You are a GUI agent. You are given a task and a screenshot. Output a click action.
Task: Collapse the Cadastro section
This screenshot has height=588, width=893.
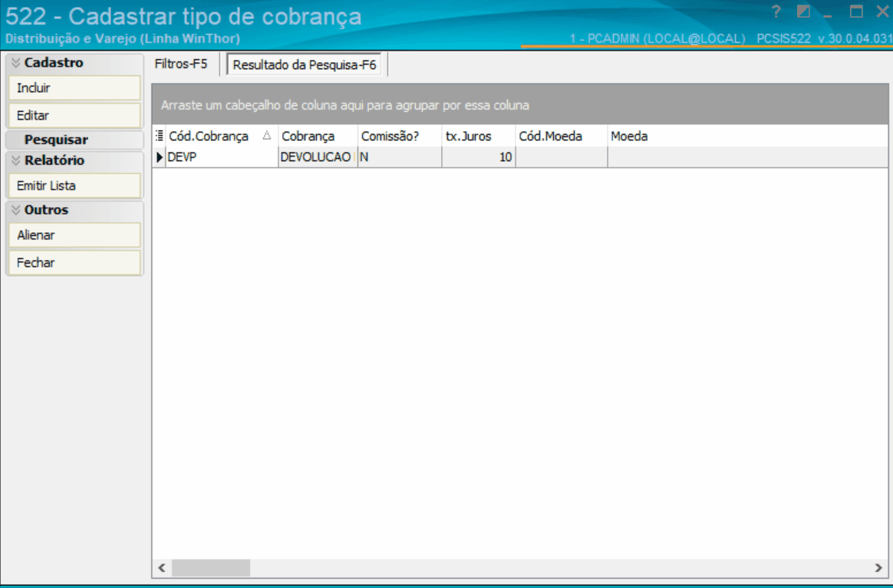coord(16,63)
